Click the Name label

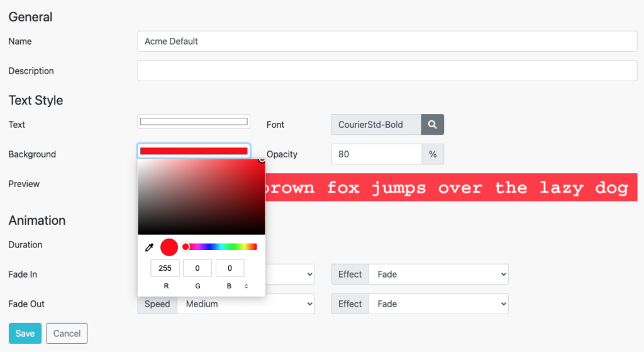click(20, 41)
